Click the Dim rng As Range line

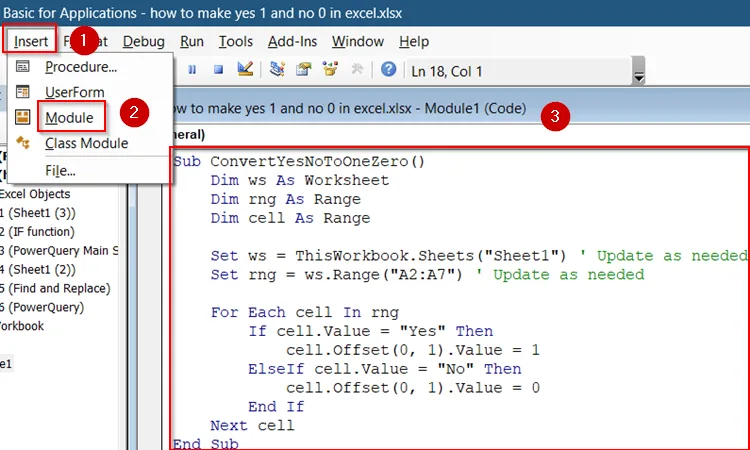286,199
